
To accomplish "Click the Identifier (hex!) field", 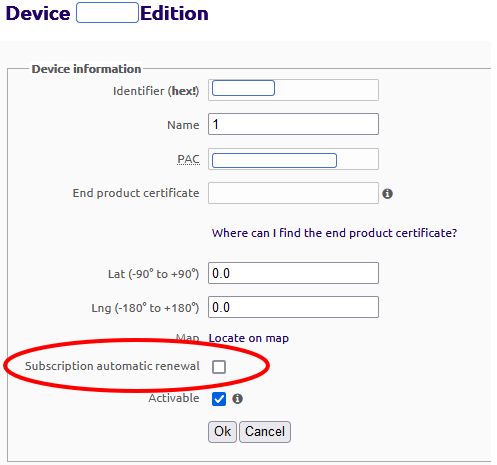I will [x=293, y=90].
